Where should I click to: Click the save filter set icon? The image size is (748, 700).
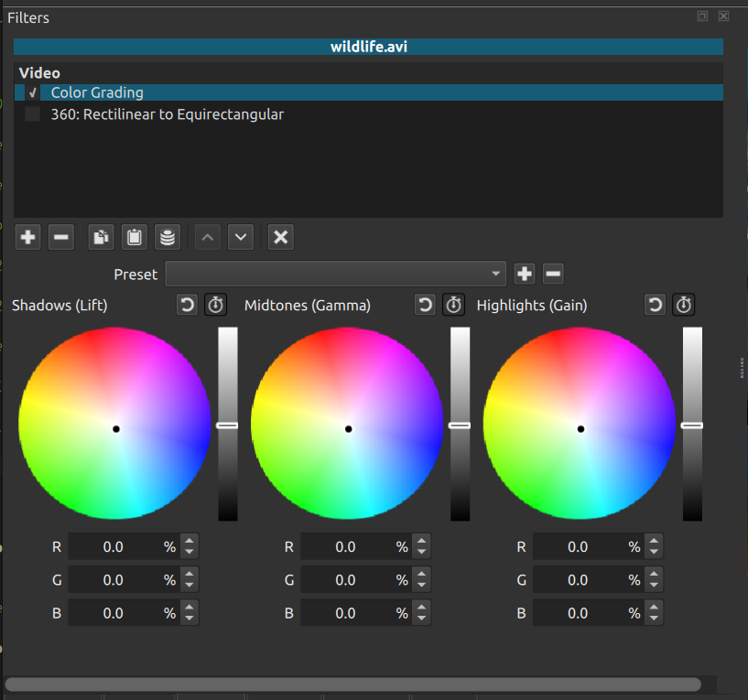pos(167,238)
